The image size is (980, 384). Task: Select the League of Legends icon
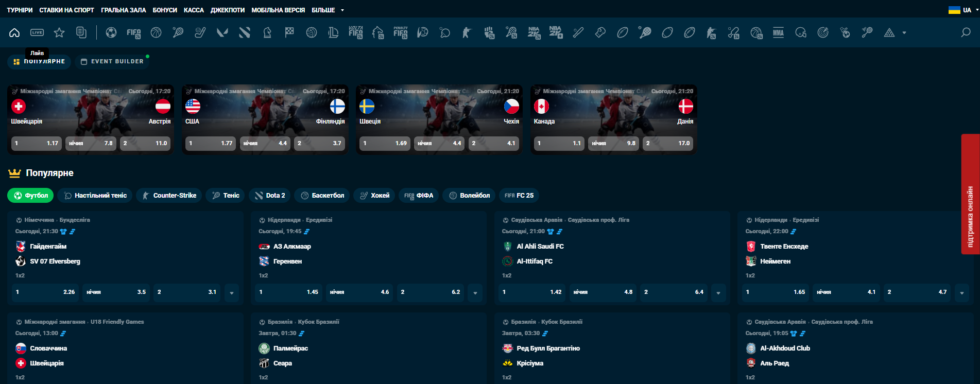(x=334, y=33)
